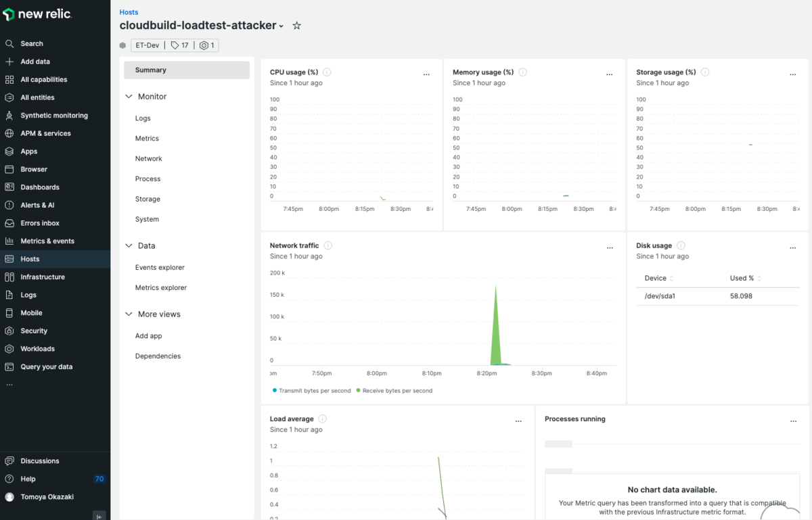Go to the Hosts breadcrumb link
The height and width of the screenshot is (520, 812).
tap(129, 12)
